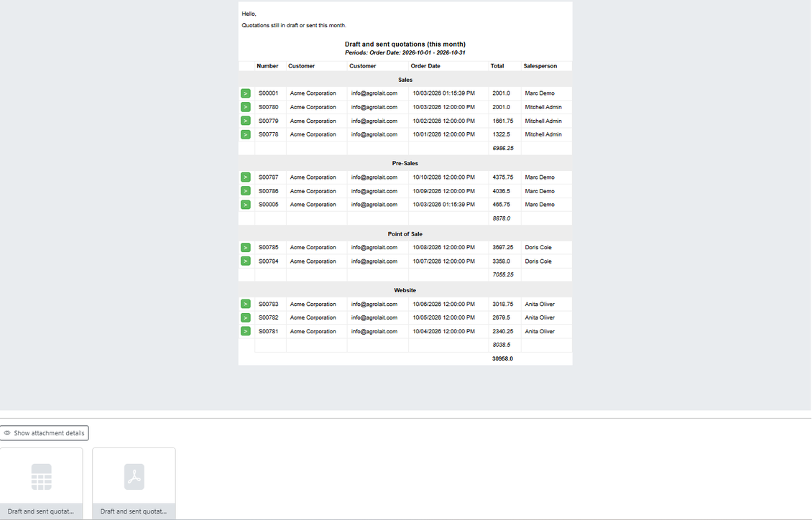
Task: Click the order date of S00005
Action: (x=443, y=205)
